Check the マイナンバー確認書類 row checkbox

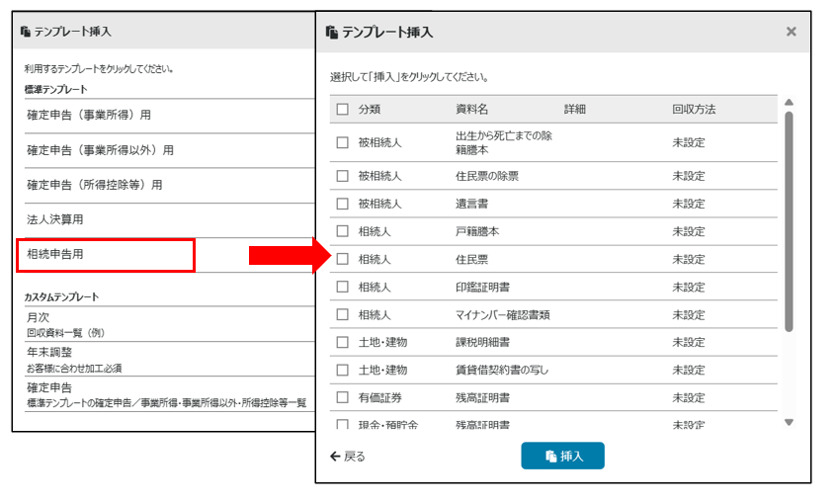point(343,314)
